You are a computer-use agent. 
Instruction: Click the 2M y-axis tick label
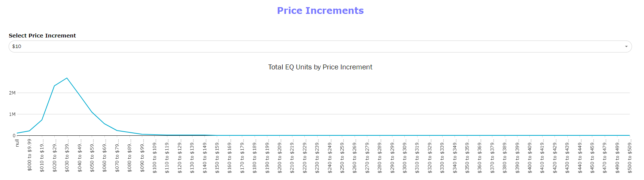coord(12,93)
